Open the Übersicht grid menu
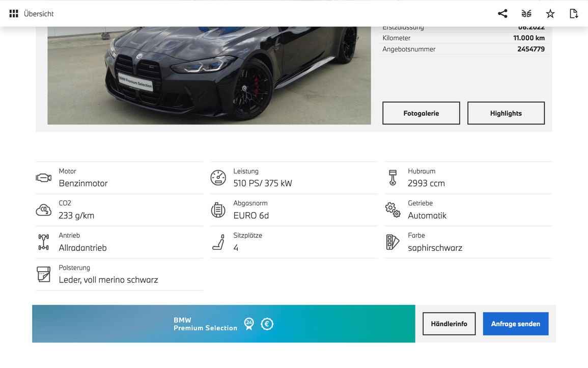 coord(13,13)
